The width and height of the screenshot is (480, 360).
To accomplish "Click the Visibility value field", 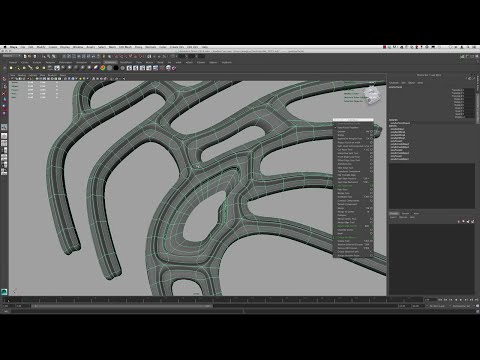I will (x=469, y=117).
